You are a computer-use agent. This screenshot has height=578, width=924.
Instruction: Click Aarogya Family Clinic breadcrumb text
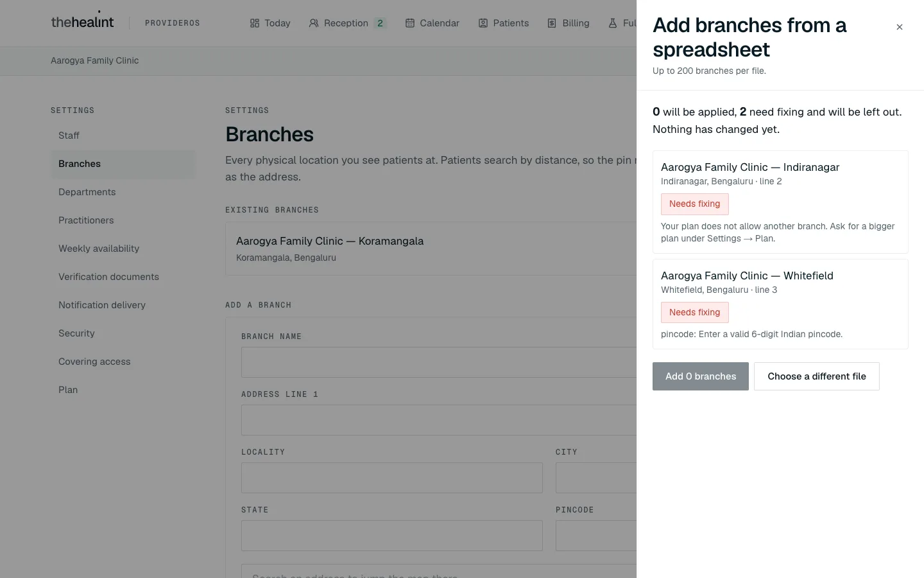[x=95, y=60]
